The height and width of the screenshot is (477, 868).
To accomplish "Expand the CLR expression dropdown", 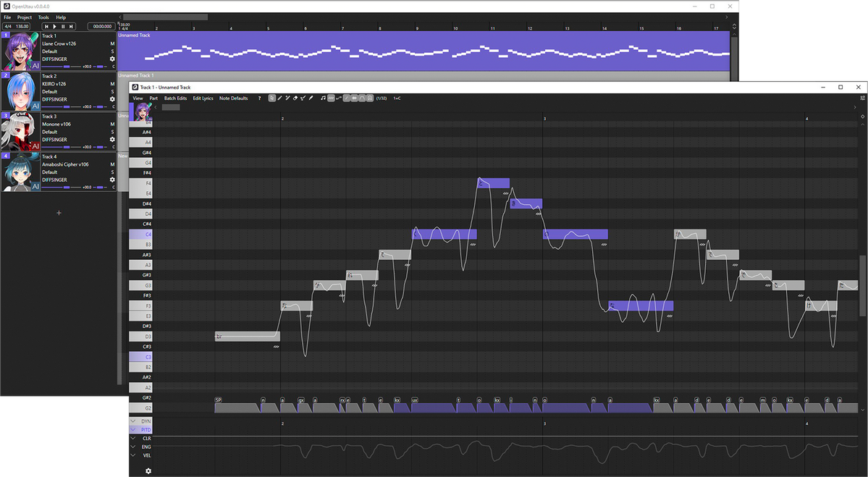I will [x=133, y=439].
